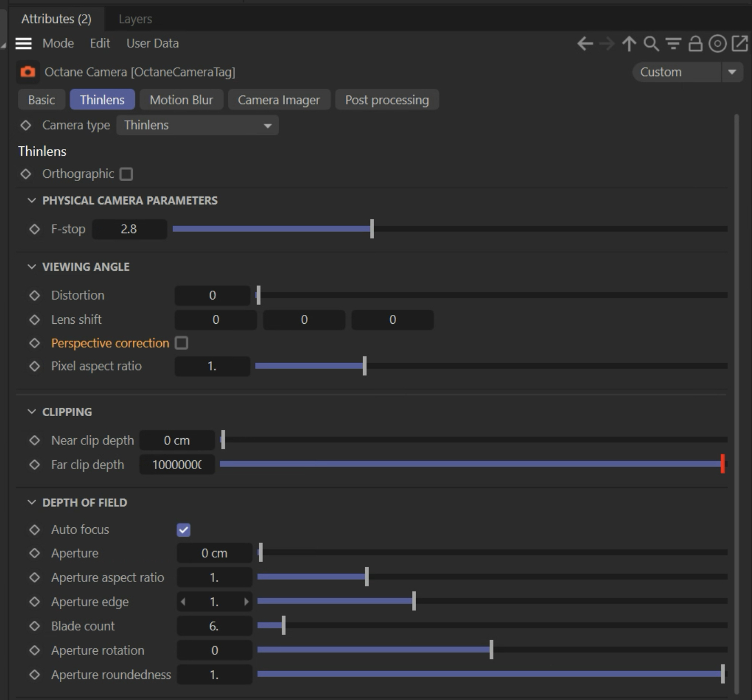Open attributes in new window icon

click(x=739, y=44)
